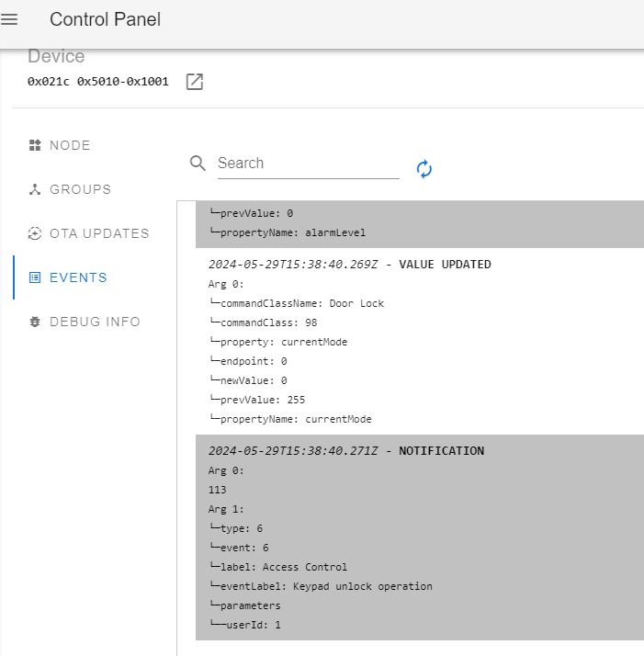Click 'commandClassName: Door Lock' line
This screenshot has height=656, width=644.
point(296,303)
